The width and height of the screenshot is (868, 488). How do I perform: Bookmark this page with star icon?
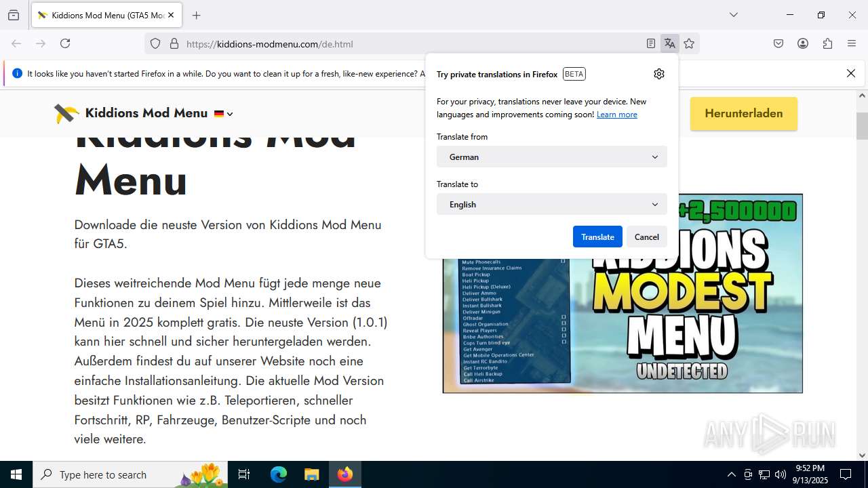(x=689, y=43)
